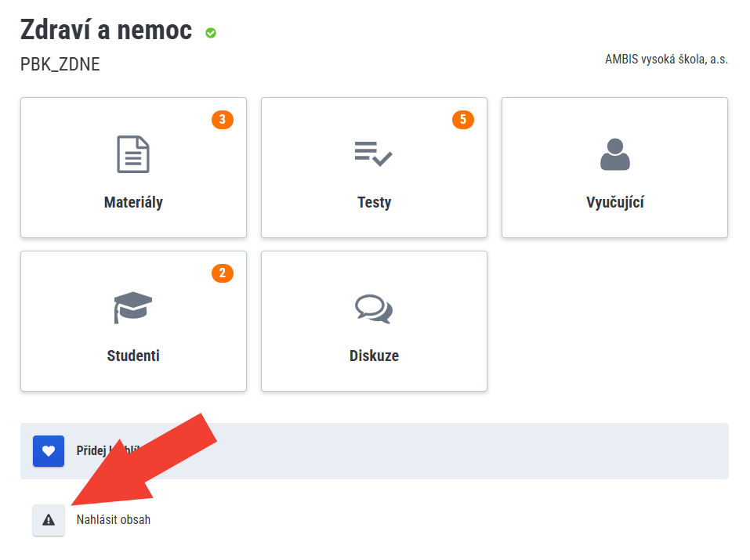Open the Diskuze label
The height and width of the screenshot is (560, 750).
click(374, 356)
